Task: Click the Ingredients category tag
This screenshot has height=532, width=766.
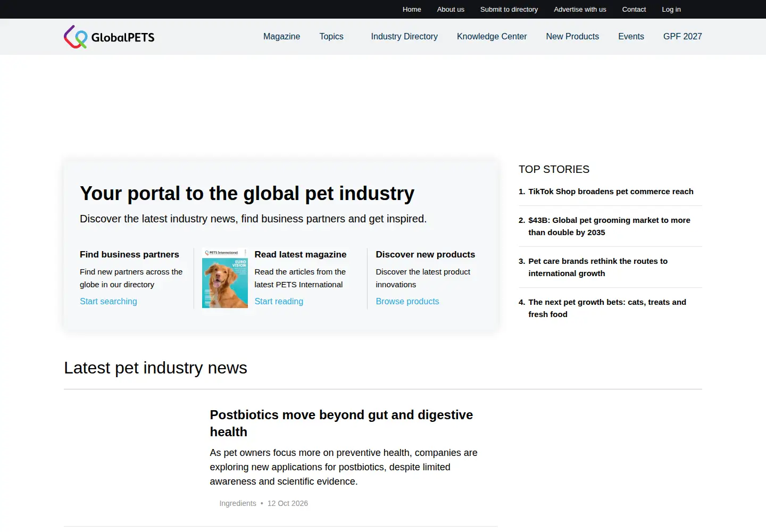Action: (x=238, y=503)
